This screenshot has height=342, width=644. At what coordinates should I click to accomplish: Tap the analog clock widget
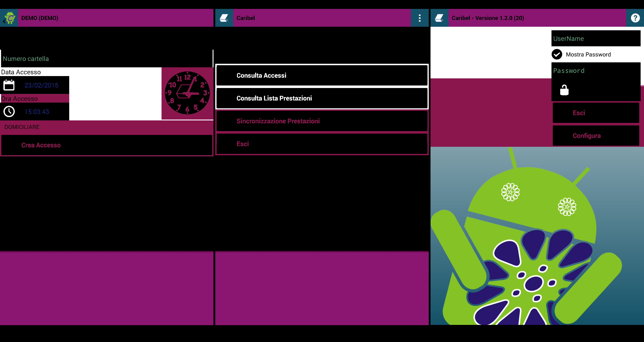187,93
